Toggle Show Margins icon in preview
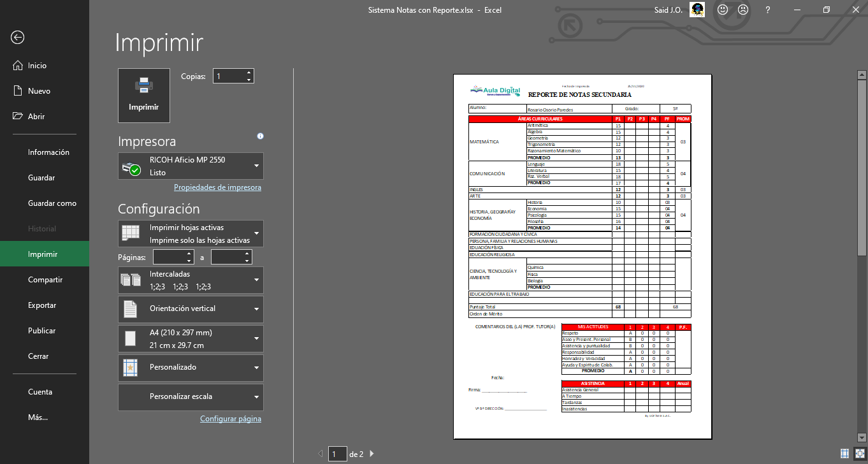This screenshot has height=464, width=868. coord(844,454)
